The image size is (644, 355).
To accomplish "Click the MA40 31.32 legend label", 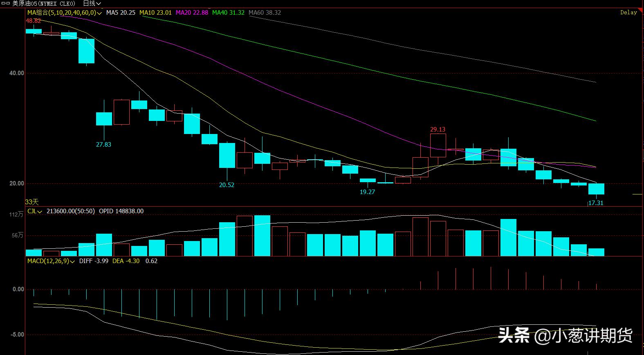I will pyautogui.click(x=228, y=13).
